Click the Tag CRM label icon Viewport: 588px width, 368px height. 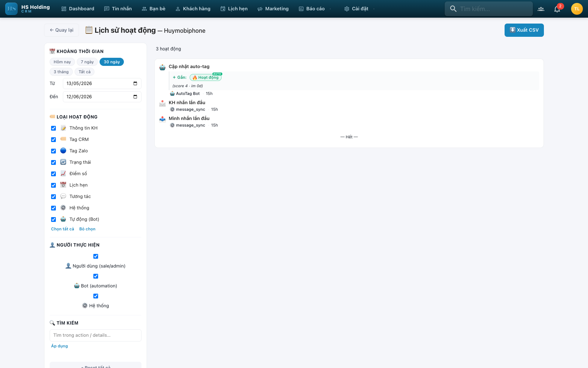63,139
